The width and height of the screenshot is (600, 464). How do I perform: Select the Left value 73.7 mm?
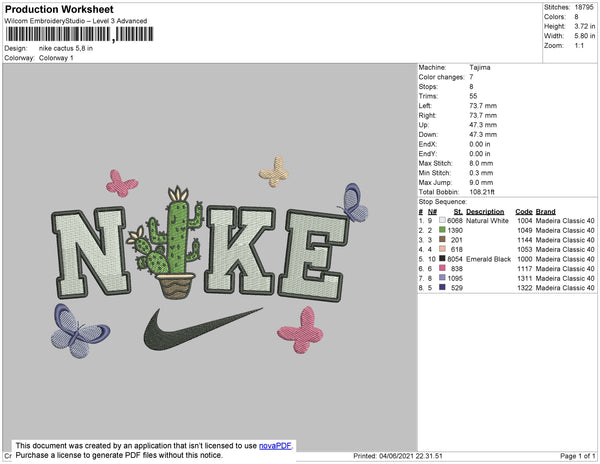483,106
